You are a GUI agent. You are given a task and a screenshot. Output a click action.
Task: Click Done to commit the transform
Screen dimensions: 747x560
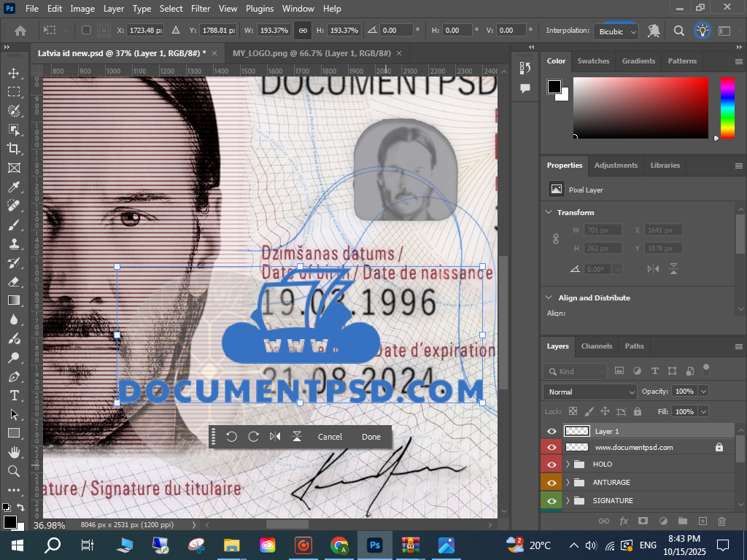[371, 437]
